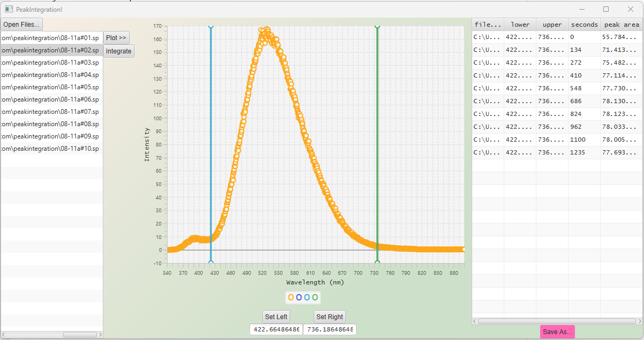Click the seconds cell showing 1100
This screenshot has width=644, height=340.
tap(584, 140)
